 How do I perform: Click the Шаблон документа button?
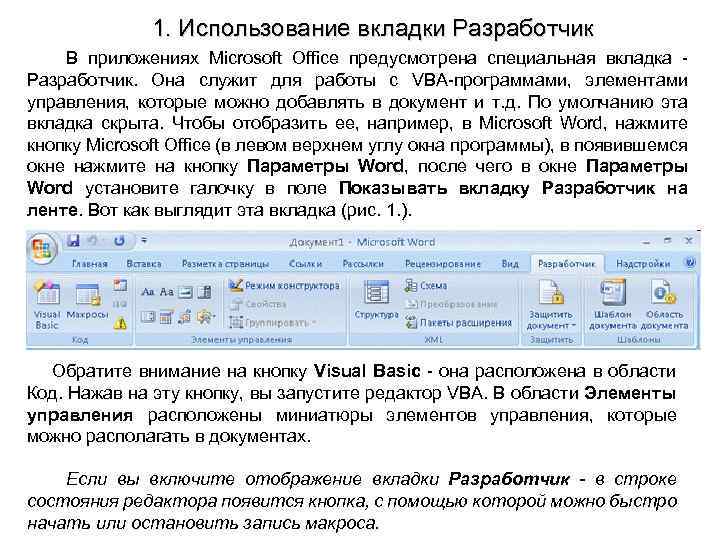click(613, 304)
